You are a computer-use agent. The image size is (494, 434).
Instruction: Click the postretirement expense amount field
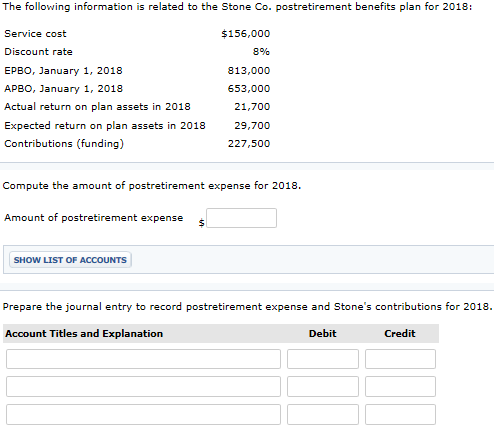click(241, 218)
